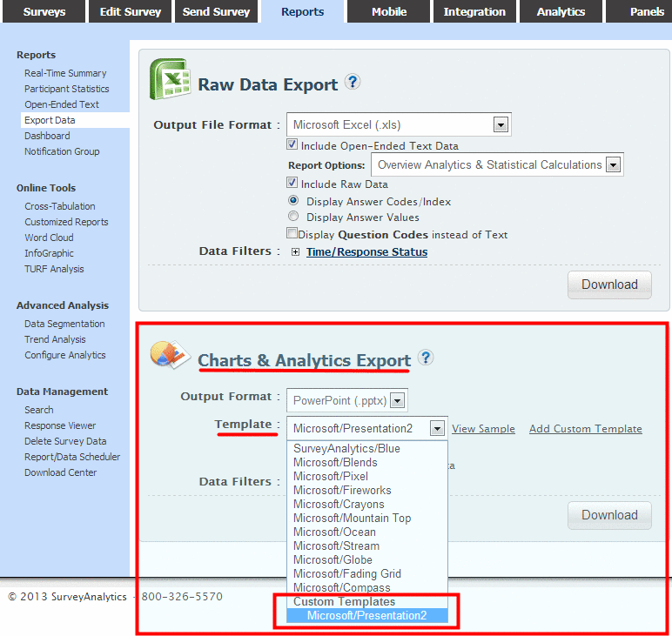
Task: Select Microsoft/Presentation2 custom template option
Action: (366, 615)
